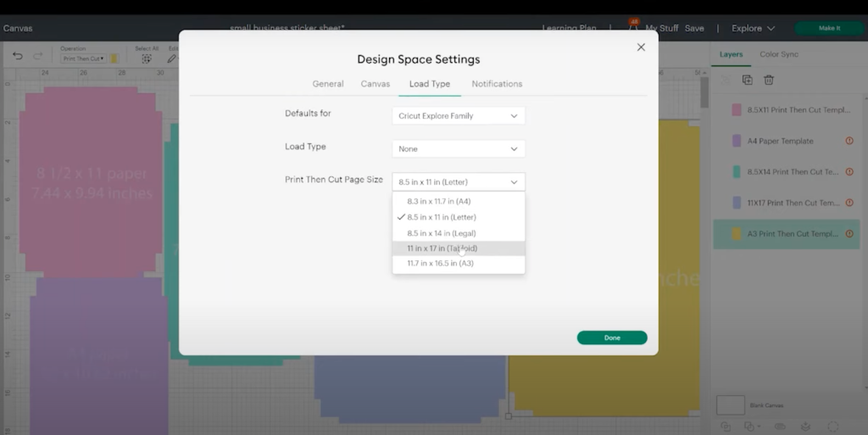Click the notifications bell icon
The height and width of the screenshot is (435, 868).
(x=632, y=28)
